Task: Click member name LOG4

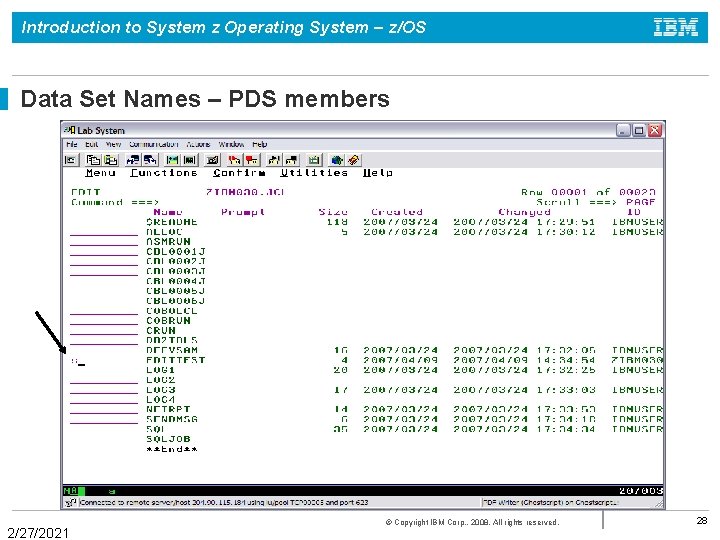Action: (161, 400)
